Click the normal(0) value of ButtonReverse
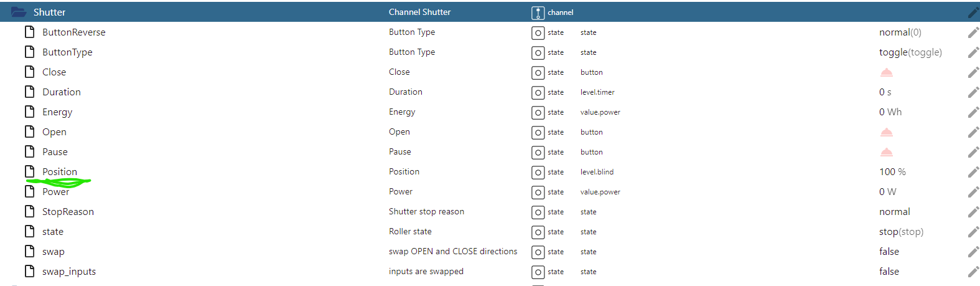This screenshot has height=286, width=980. (900, 32)
